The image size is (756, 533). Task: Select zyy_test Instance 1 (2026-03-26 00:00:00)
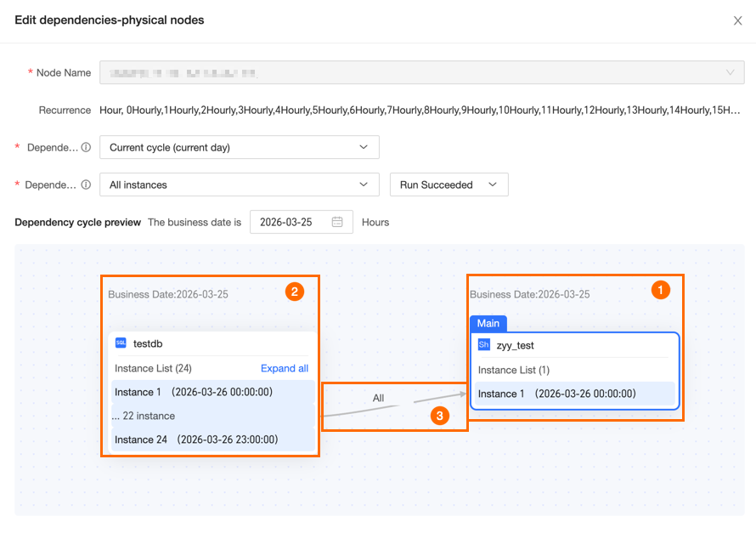pos(575,394)
